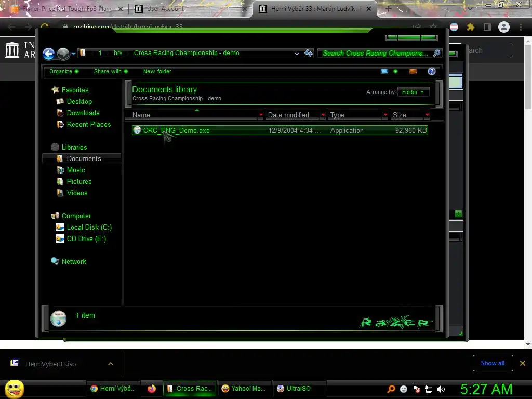The image size is (532, 399).
Task: Open Start menu smiley button
Action: pyautogui.click(x=14, y=389)
